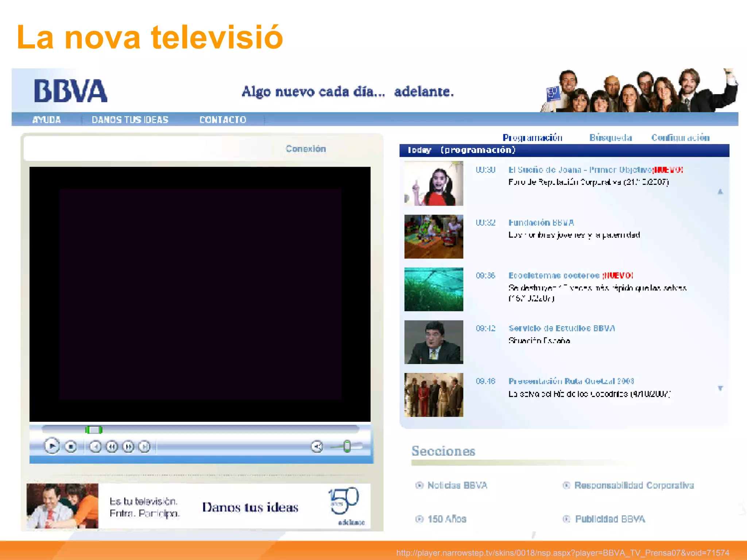Click the 09:36 programme time

tap(485, 275)
